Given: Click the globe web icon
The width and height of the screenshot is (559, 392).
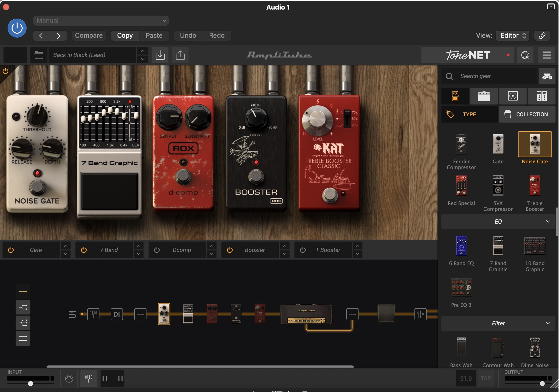Looking at the screenshot, I should click(x=525, y=55).
